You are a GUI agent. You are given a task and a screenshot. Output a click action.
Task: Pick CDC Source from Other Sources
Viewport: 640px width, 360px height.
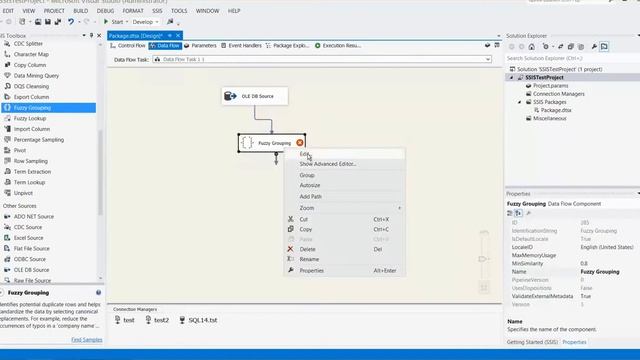27,227
